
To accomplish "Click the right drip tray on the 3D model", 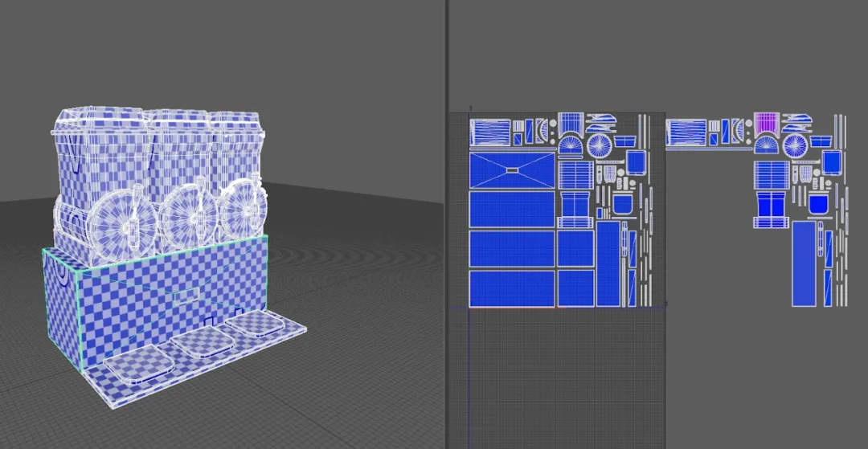I will 255,322.
